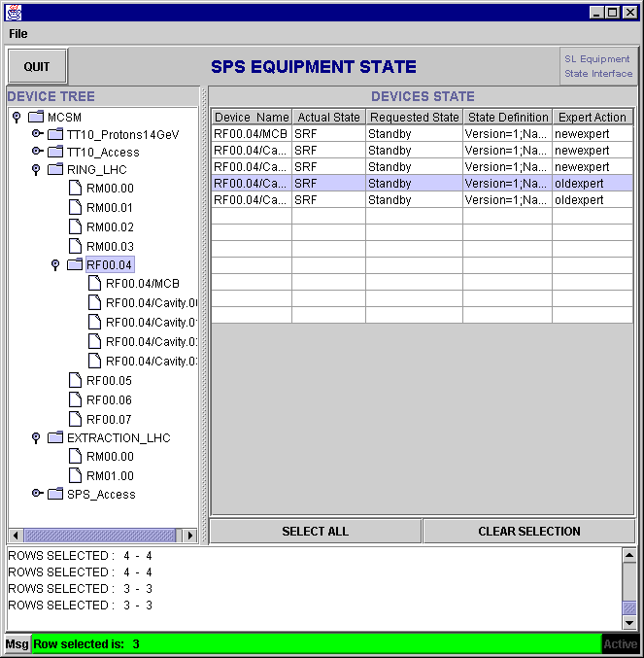The width and height of the screenshot is (644, 658).
Task: Click the split pane divider handle
Action: (x=204, y=316)
